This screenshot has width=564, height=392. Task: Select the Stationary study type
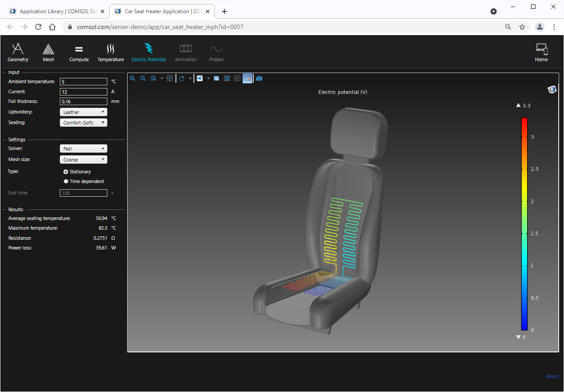click(x=66, y=171)
